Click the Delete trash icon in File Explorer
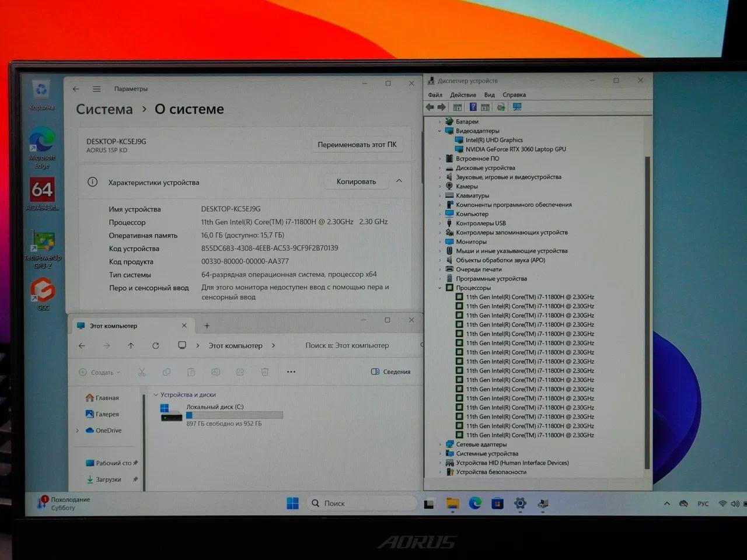Screen dimensions: 747x560 point(264,372)
